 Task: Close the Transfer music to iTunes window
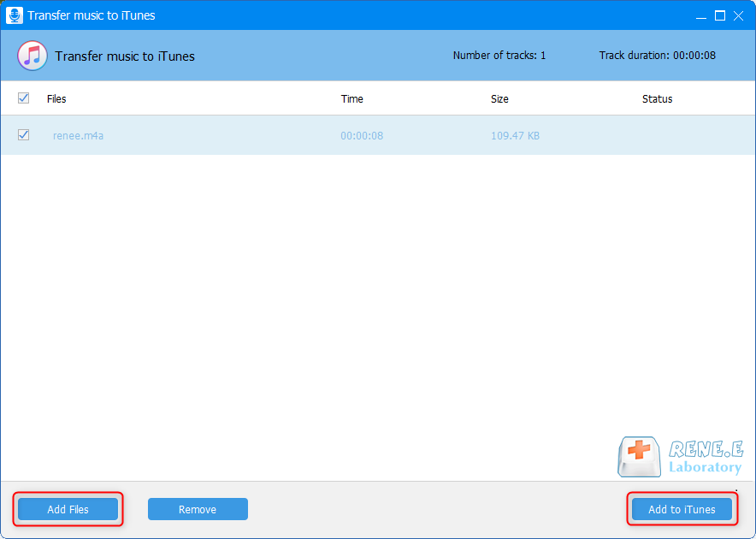click(738, 16)
